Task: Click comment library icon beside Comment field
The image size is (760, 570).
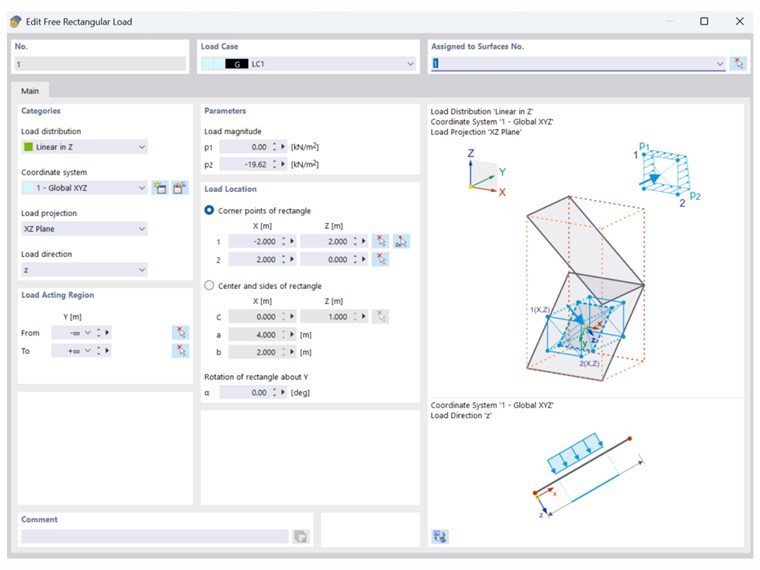Action: (x=301, y=537)
